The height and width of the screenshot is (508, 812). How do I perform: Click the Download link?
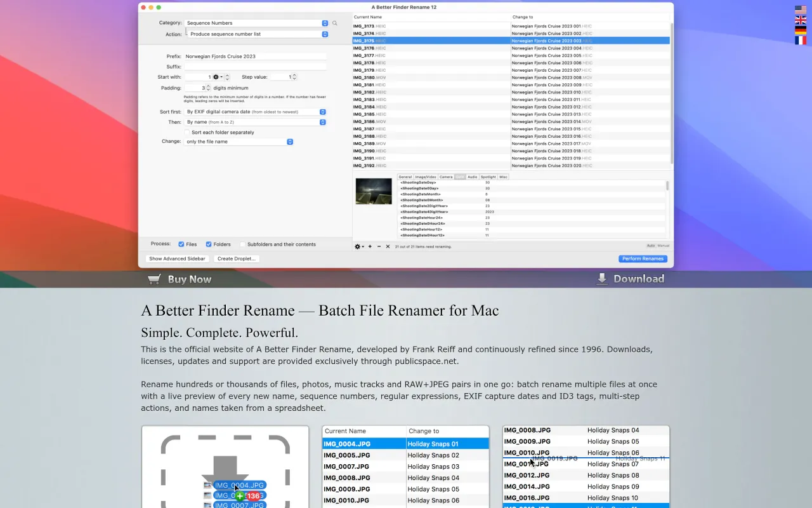tap(639, 279)
